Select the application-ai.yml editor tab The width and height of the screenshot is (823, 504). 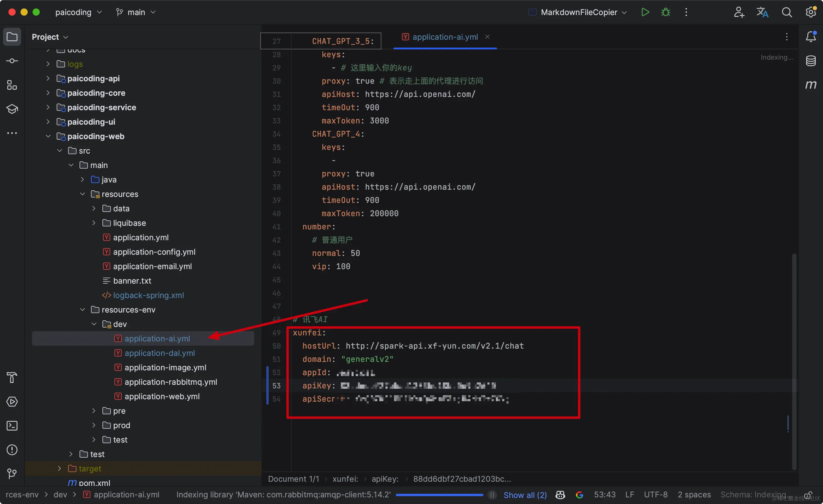[x=445, y=37]
